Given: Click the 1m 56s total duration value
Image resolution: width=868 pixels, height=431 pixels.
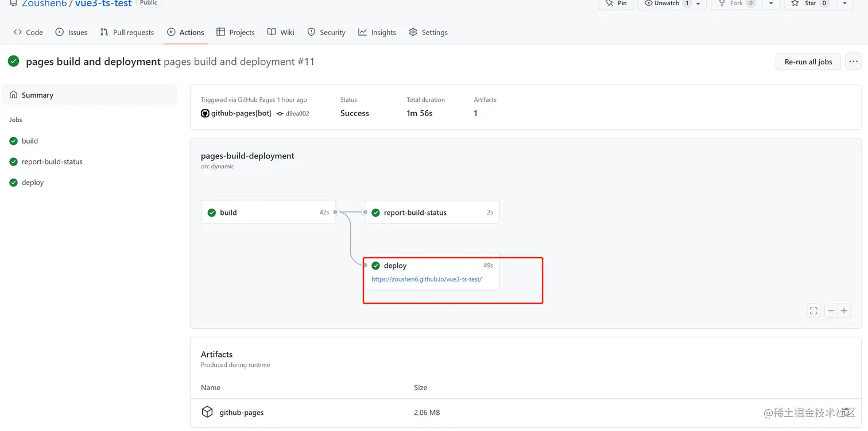Looking at the screenshot, I should pyautogui.click(x=420, y=113).
